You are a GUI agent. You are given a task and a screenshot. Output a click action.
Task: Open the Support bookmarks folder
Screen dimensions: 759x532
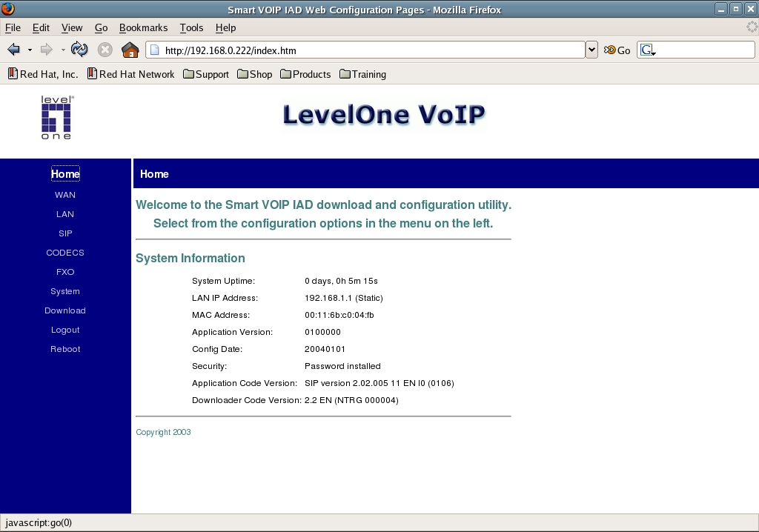point(205,74)
